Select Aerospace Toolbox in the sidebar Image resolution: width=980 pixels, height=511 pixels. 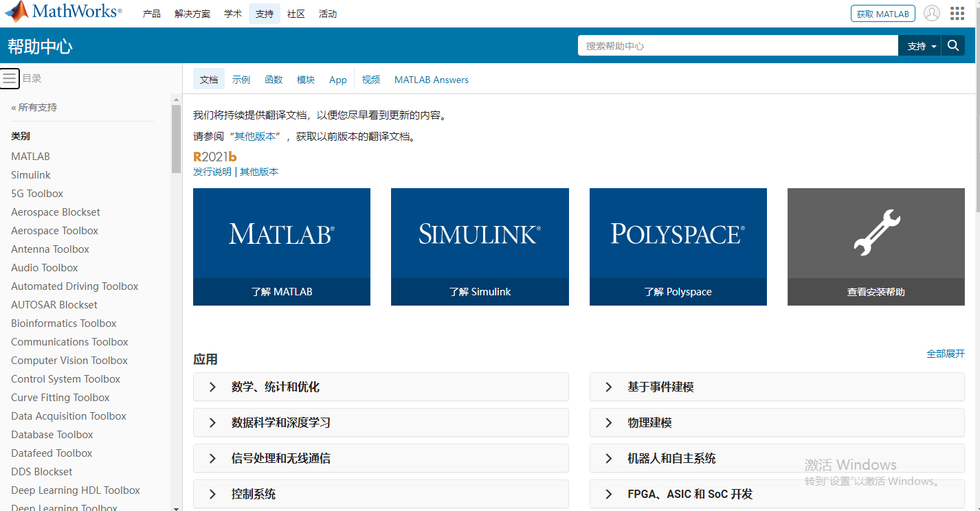(55, 231)
